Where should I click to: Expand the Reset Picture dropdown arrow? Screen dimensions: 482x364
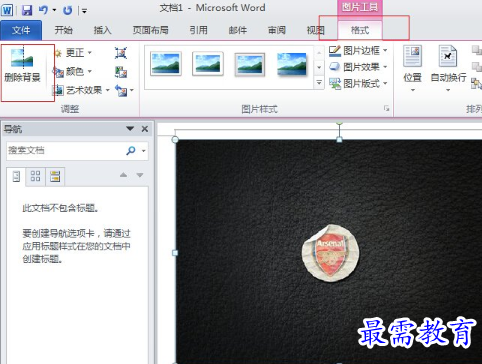click(132, 90)
